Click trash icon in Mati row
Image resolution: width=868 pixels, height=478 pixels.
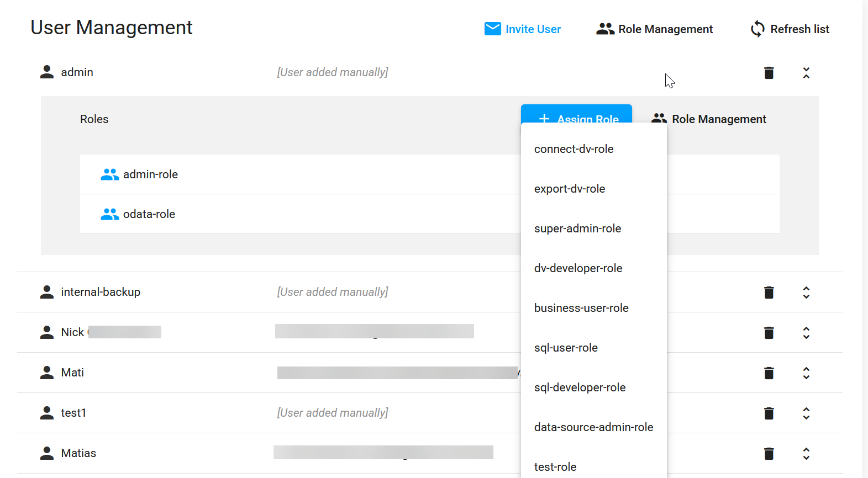click(x=769, y=373)
